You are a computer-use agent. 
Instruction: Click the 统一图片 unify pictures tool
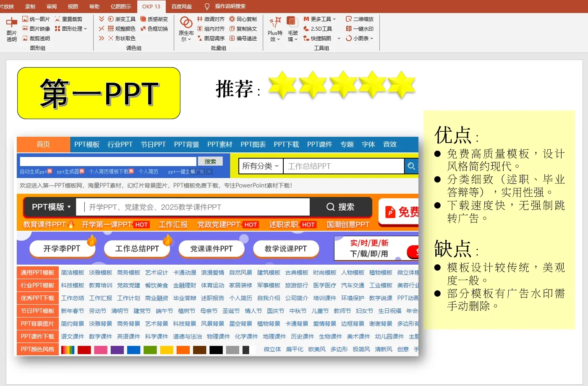tap(37, 18)
